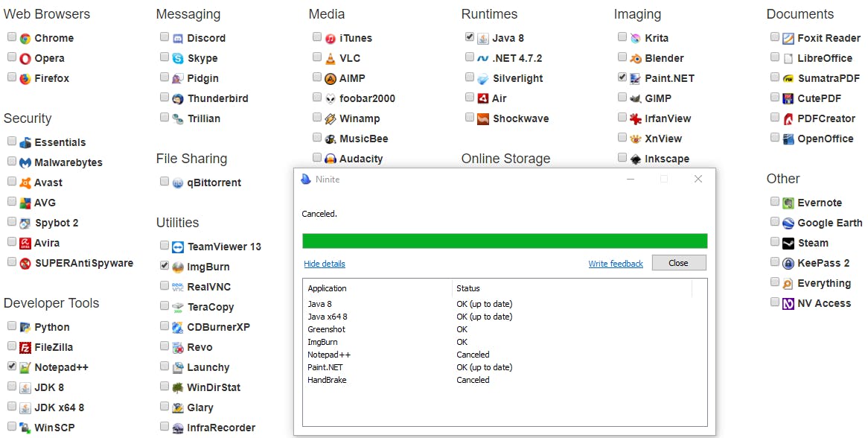Viewport: 868px width, 438px height.
Task: Select the Greenshot row in details list
Action: point(505,329)
